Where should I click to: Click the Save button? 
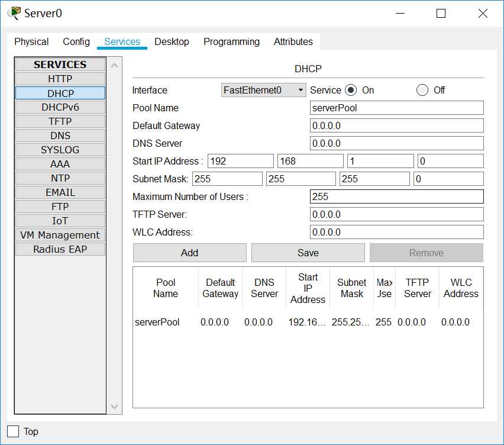(x=308, y=253)
